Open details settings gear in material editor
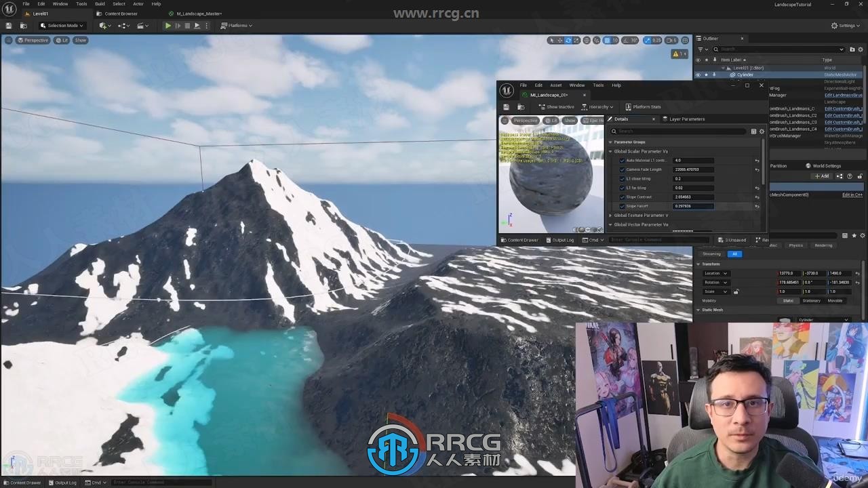The width and height of the screenshot is (868, 488). [762, 131]
